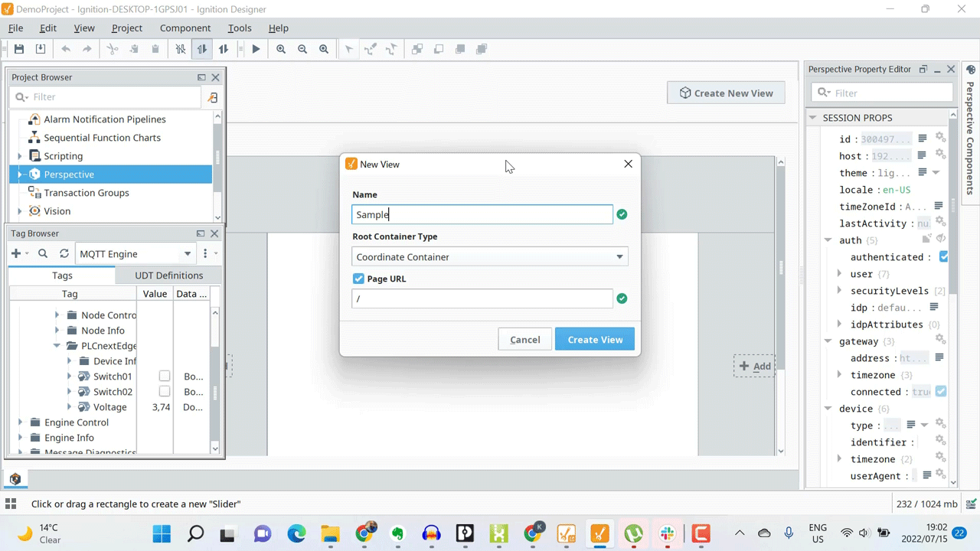Select comm read/write mode icon

224,49
